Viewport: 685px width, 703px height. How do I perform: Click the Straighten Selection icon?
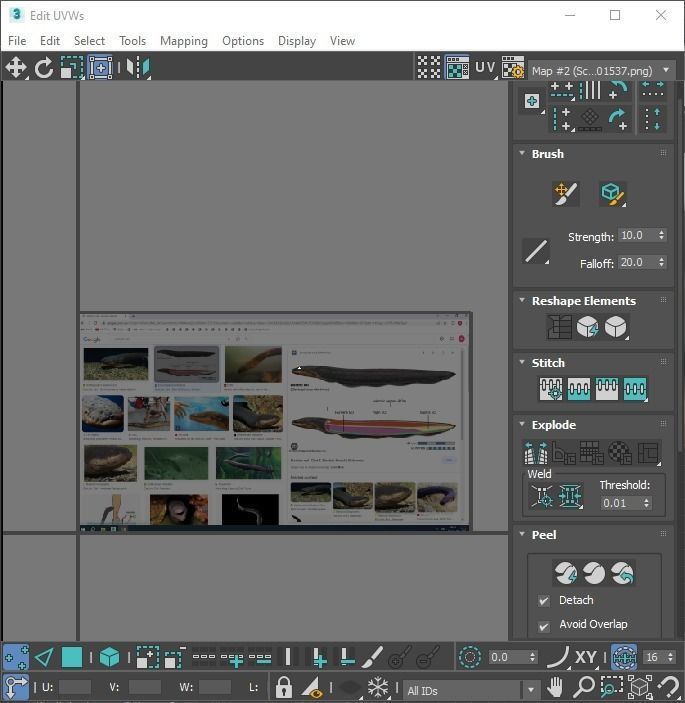559,326
